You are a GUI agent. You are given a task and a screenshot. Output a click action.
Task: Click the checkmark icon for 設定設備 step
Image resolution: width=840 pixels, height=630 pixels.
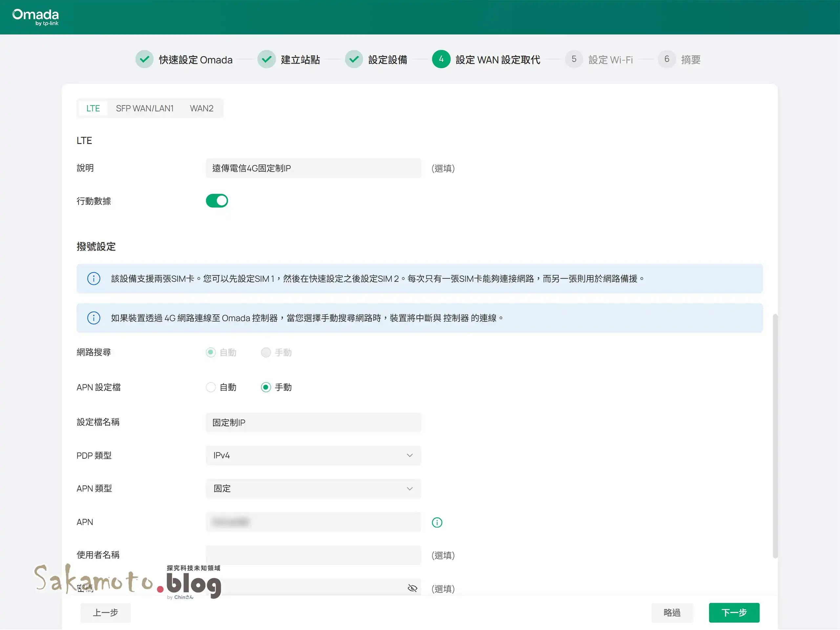pos(354,59)
